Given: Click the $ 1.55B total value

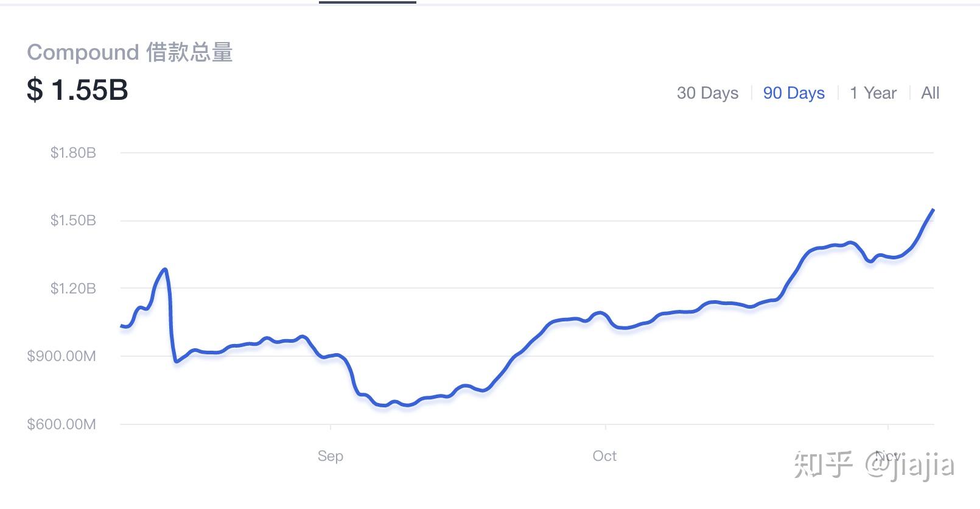Looking at the screenshot, I should 77,90.
